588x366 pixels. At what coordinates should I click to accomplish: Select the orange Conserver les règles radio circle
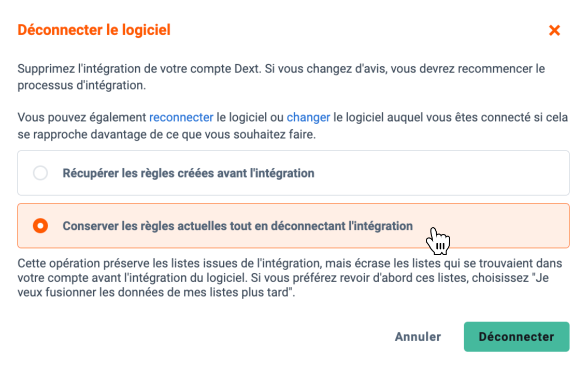tap(40, 226)
